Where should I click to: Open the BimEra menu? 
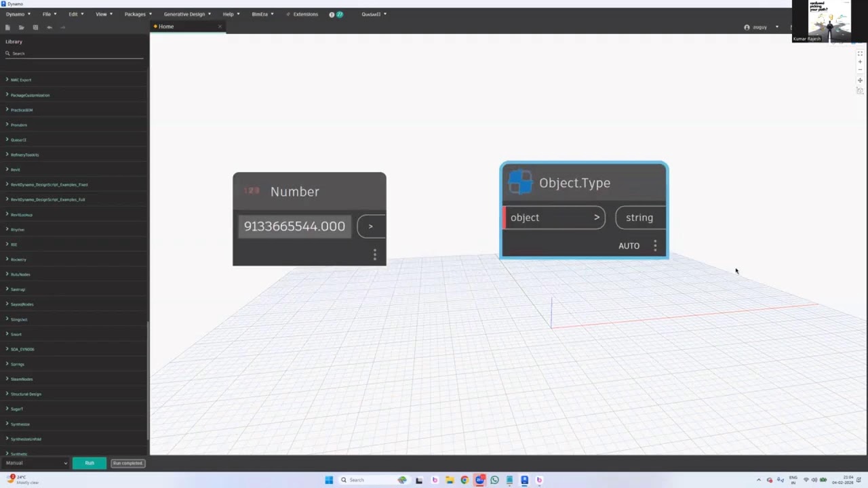[x=262, y=14]
